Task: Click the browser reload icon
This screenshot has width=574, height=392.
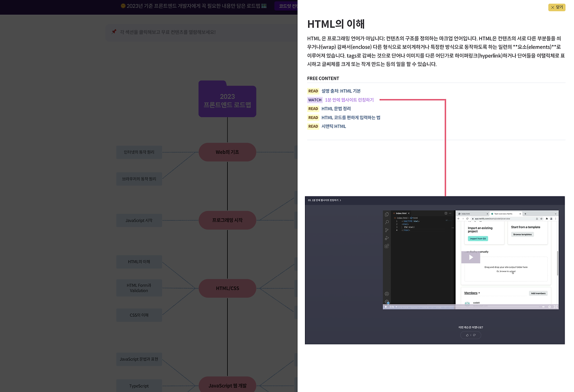Action: point(467,218)
